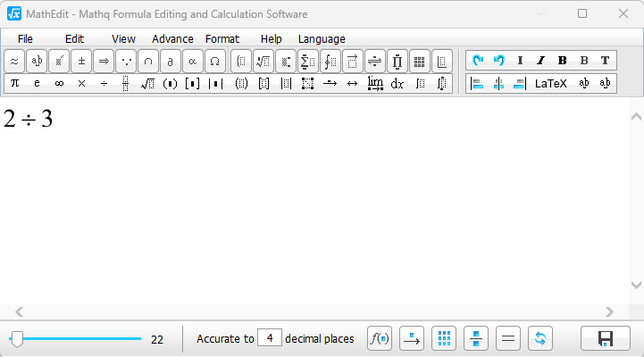
Task: Click the blue refresh arrows button
Action: coord(540,338)
